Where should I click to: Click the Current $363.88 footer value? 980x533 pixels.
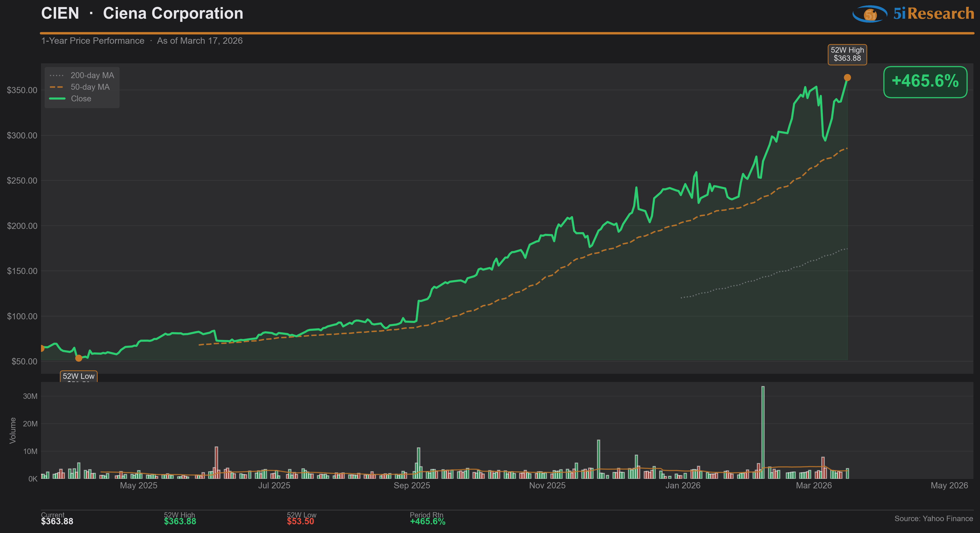57,521
